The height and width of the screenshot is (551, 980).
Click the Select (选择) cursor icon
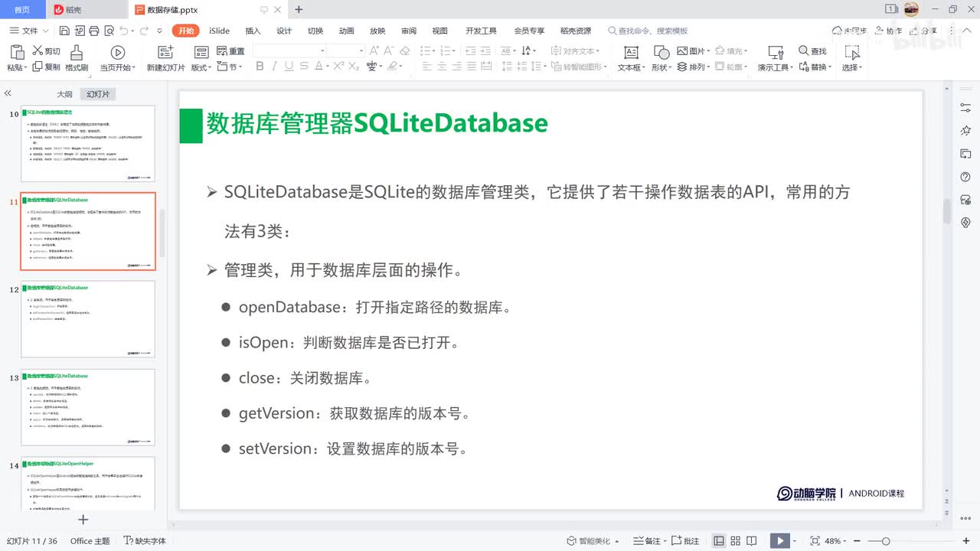pos(851,52)
